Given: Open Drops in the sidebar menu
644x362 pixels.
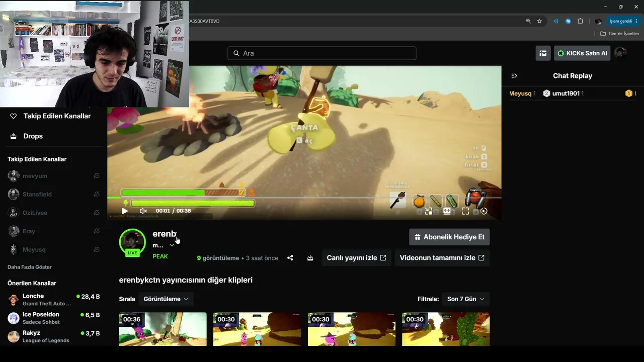Looking at the screenshot, I should point(27,136).
